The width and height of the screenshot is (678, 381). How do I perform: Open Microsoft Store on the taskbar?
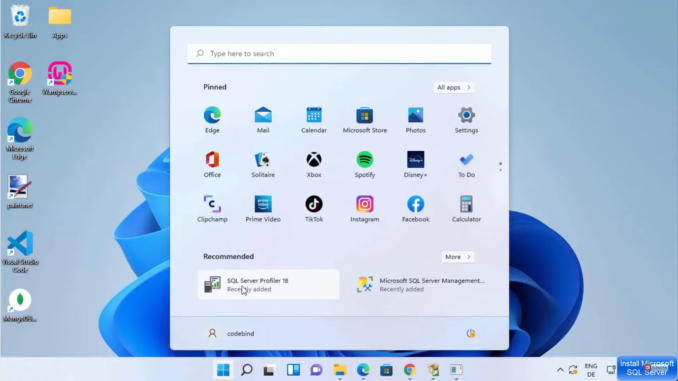click(386, 370)
